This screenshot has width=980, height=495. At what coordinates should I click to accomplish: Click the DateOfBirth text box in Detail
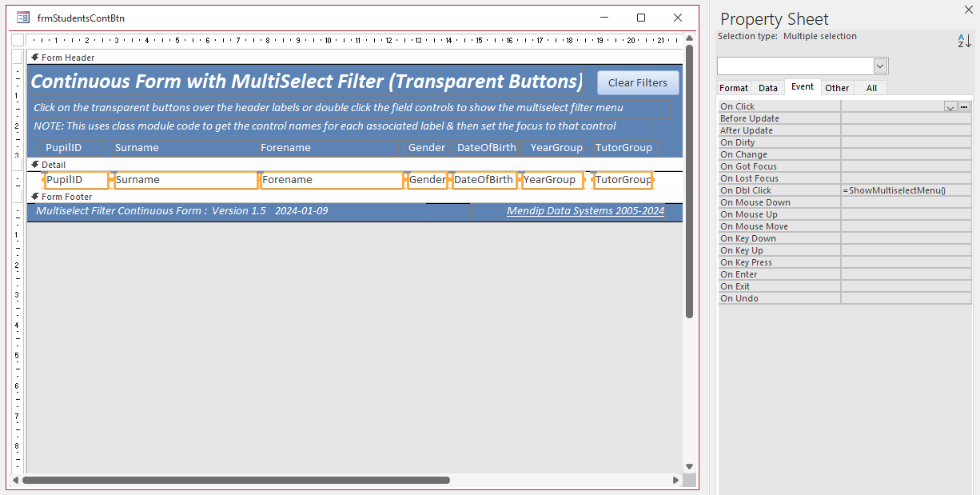click(x=484, y=180)
